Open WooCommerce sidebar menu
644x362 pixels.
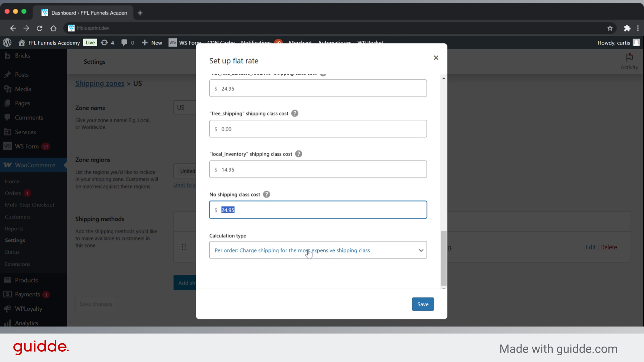[34, 165]
